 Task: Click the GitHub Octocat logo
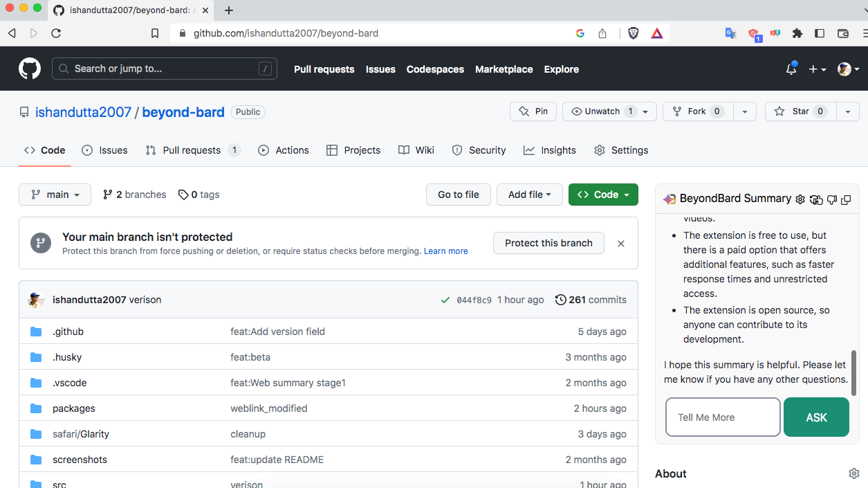pos(30,69)
